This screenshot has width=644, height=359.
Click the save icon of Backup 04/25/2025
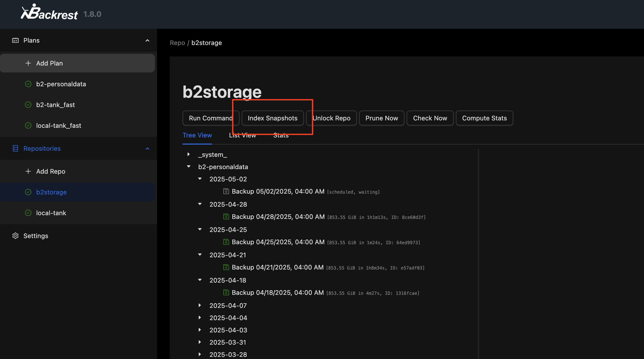click(226, 242)
